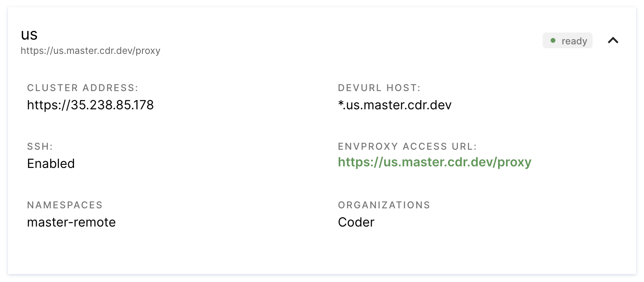Select the ORGANIZATIONS heading
Image resolution: width=644 pixels, height=282 pixels.
(384, 205)
